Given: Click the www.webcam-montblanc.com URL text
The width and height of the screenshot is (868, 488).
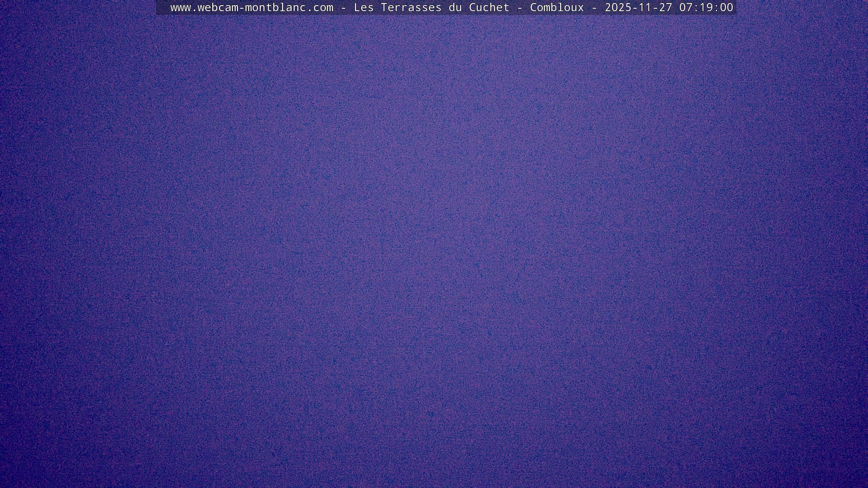Looking at the screenshot, I should pos(252,7).
